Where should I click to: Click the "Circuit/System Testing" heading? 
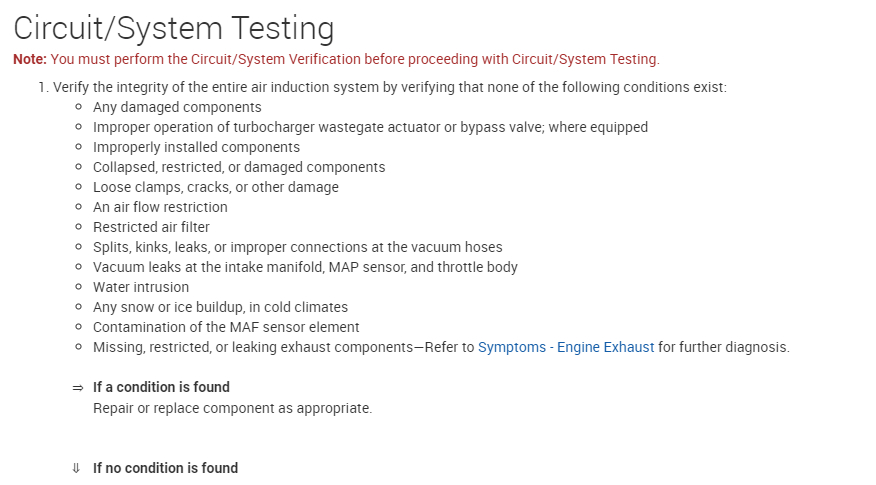click(174, 28)
